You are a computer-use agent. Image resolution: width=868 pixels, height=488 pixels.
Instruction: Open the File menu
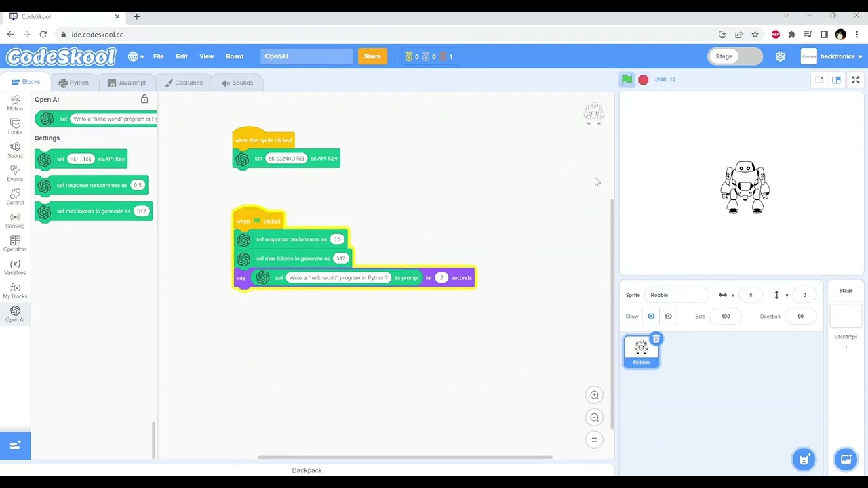pos(158,56)
